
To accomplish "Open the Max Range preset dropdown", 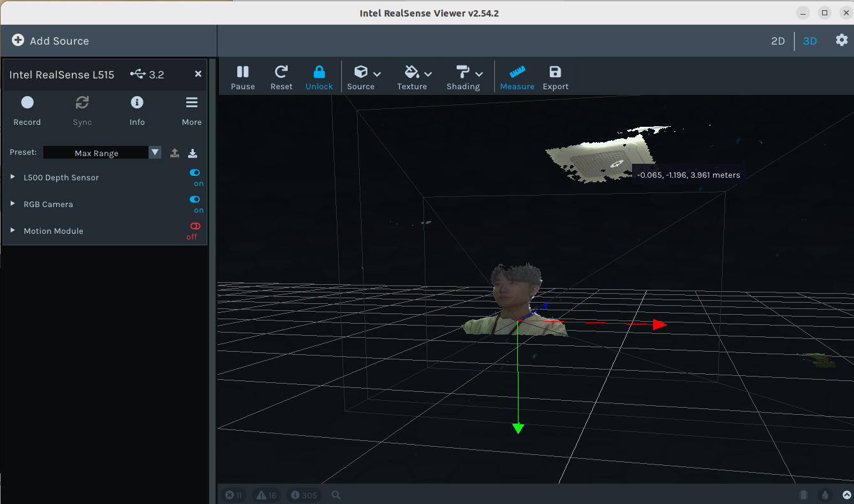I will (102, 153).
